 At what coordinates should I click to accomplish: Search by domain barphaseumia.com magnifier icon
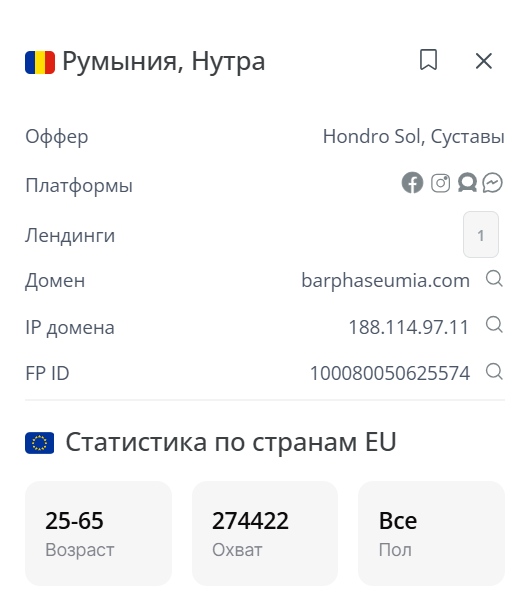(x=494, y=279)
